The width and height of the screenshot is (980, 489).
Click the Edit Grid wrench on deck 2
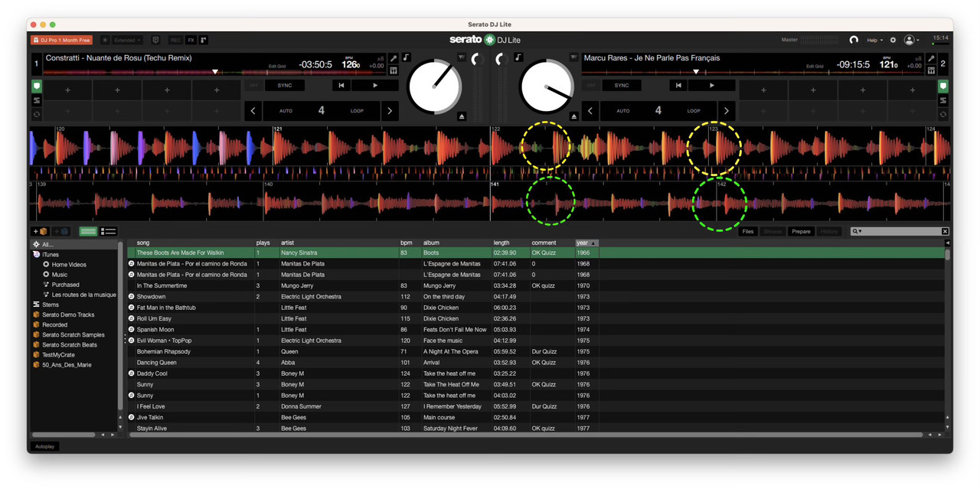click(x=931, y=58)
